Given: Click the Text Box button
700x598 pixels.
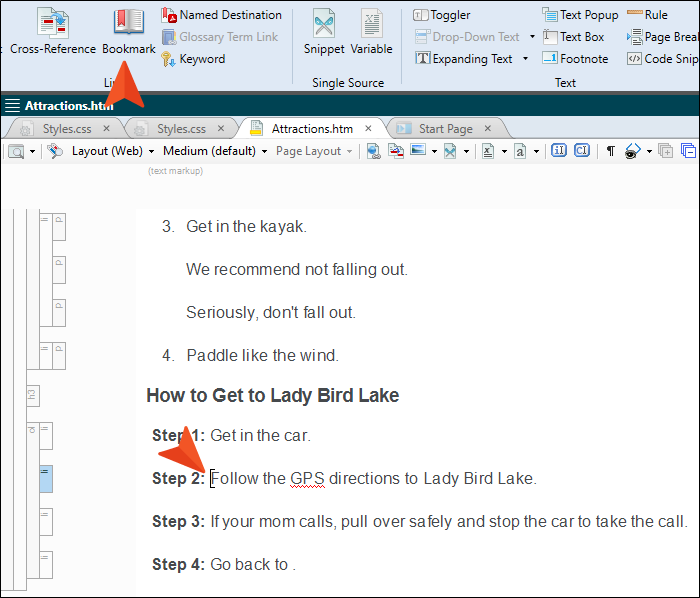Looking at the screenshot, I should [574, 37].
